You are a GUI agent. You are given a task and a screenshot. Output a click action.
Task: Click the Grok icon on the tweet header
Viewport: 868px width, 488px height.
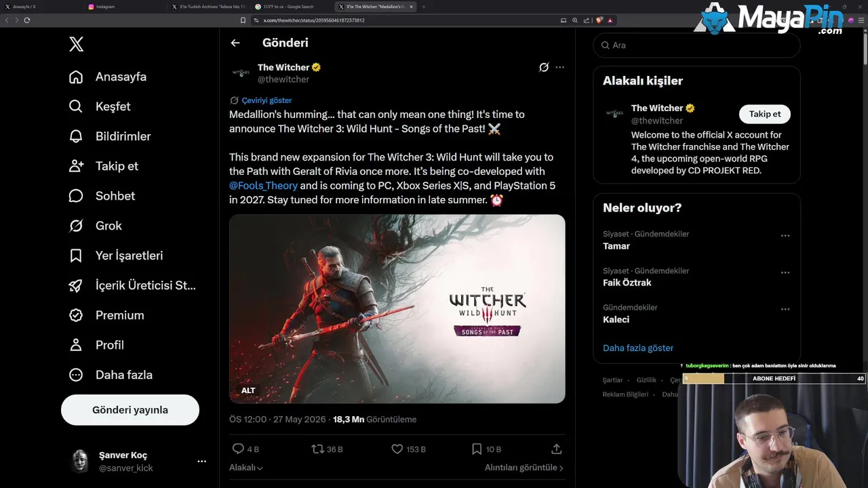point(544,67)
